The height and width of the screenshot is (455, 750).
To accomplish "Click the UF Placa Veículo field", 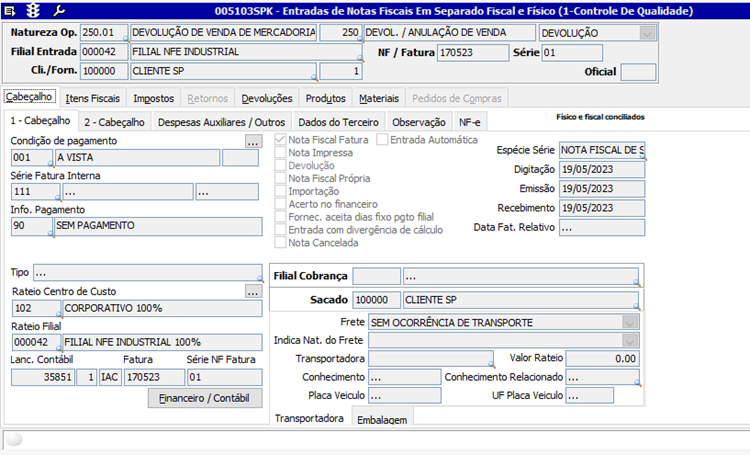I will point(590,396).
